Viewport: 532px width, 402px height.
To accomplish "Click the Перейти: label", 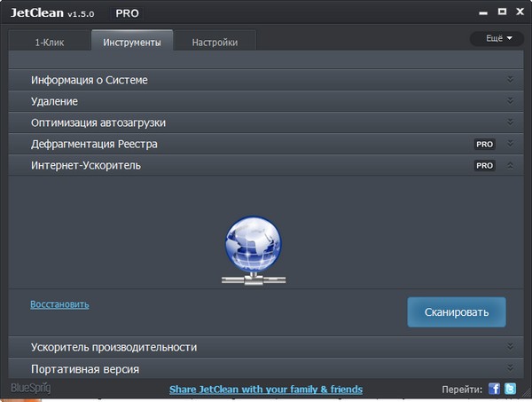I will (x=462, y=389).
